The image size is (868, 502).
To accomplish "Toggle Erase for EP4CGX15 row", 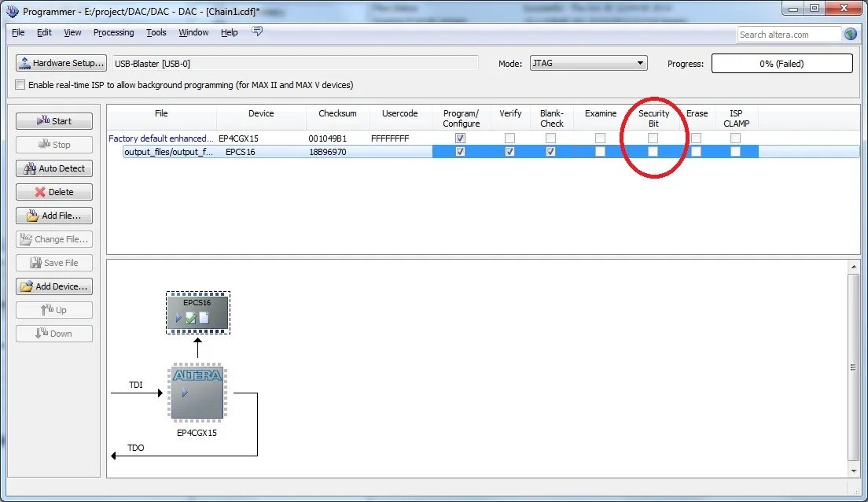I will coord(697,138).
